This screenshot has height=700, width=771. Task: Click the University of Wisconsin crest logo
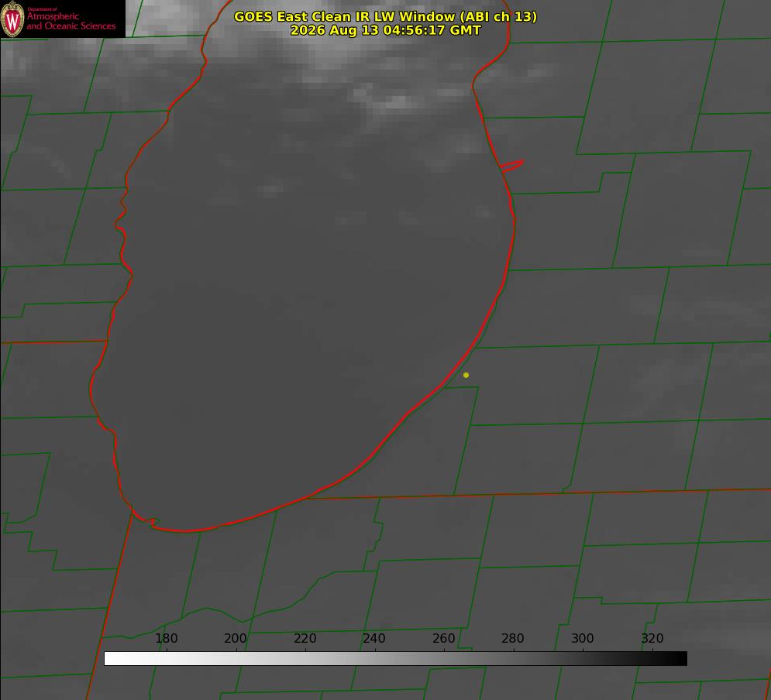coord(12,19)
